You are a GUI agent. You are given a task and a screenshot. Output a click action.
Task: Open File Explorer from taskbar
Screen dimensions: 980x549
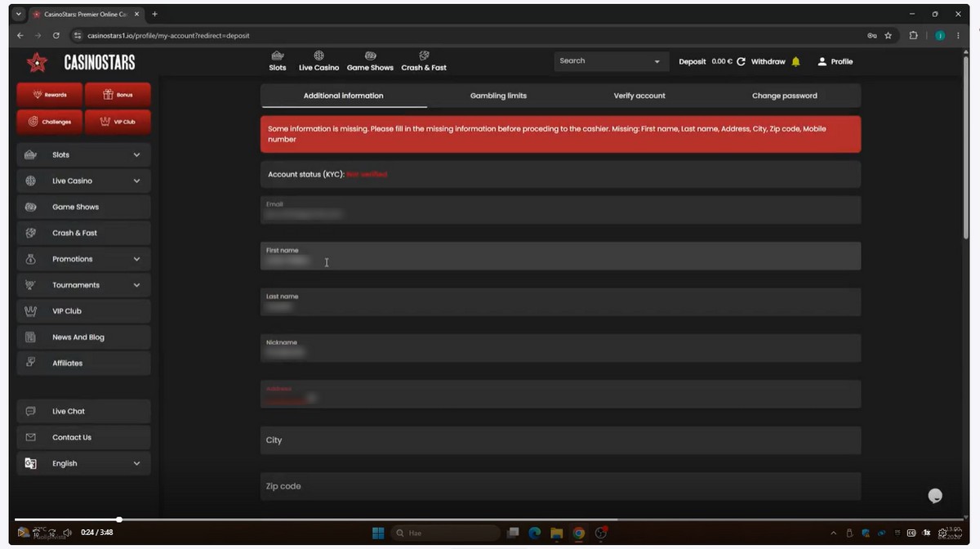point(556,533)
